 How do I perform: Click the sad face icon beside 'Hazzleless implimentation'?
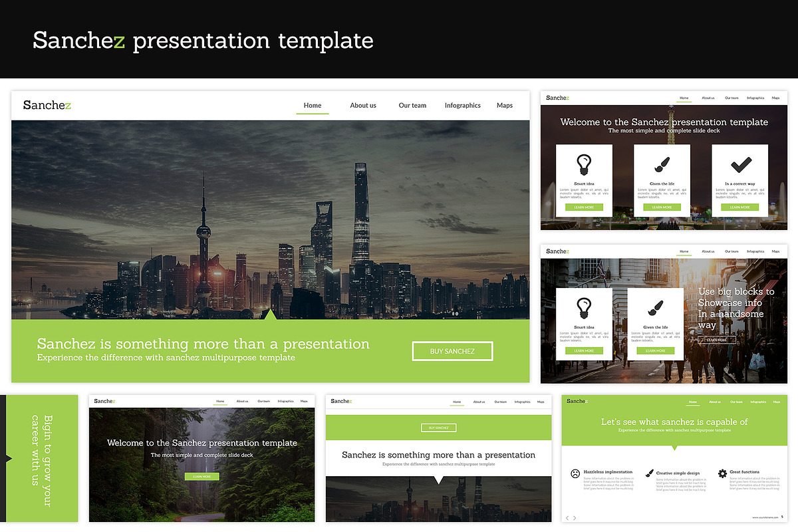(575, 473)
